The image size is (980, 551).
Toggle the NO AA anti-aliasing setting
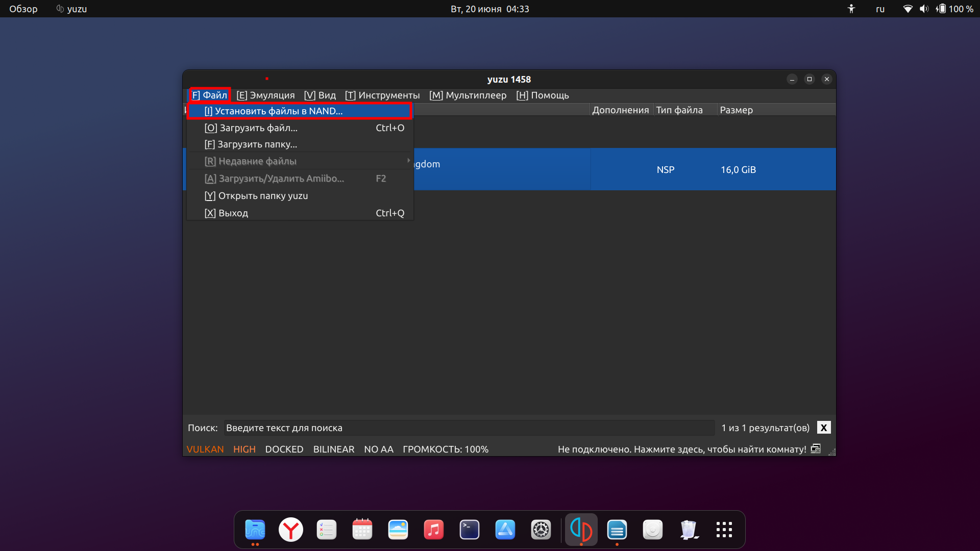[379, 449]
